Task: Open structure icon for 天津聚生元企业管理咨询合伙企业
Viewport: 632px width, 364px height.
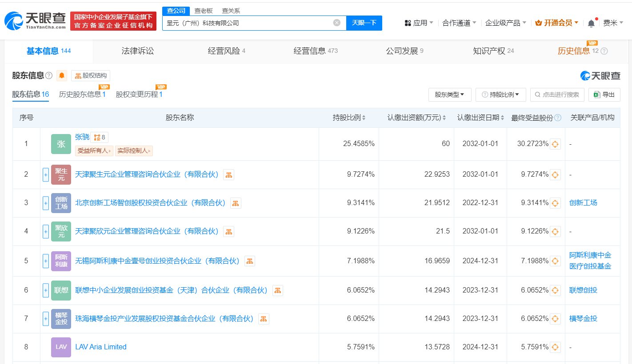Action: coord(228,174)
